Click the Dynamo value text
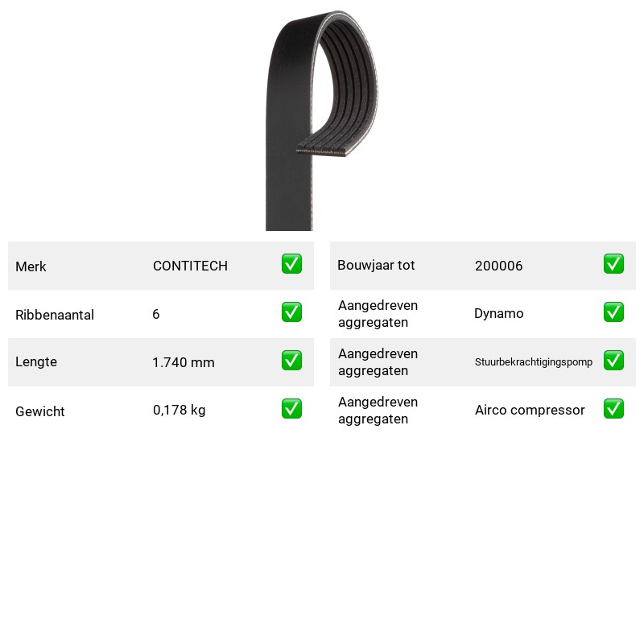 click(x=498, y=313)
